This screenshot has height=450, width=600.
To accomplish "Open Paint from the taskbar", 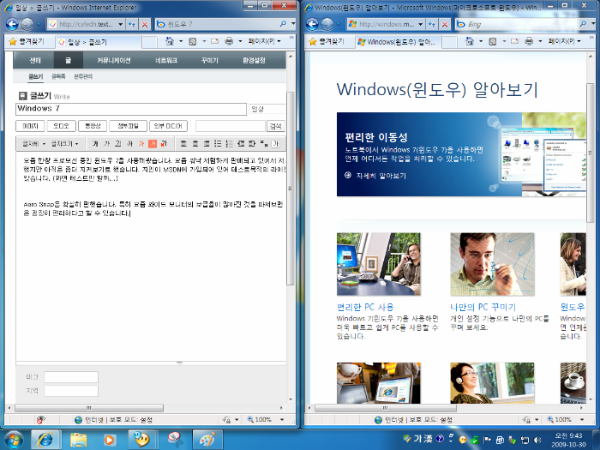I will 207,439.
